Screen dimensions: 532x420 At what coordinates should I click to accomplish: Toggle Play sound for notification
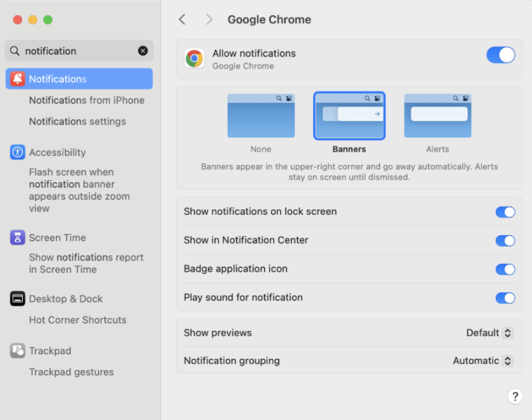pos(505,297)
